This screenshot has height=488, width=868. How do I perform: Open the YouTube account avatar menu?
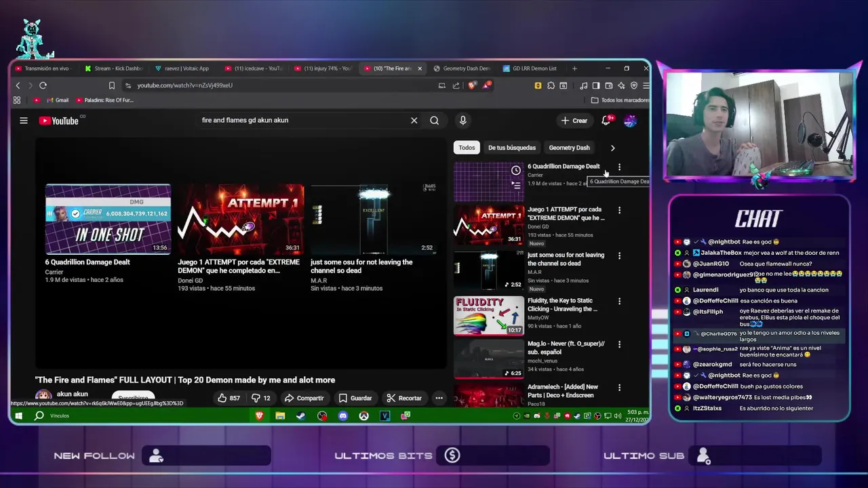[x=630, y=121]
